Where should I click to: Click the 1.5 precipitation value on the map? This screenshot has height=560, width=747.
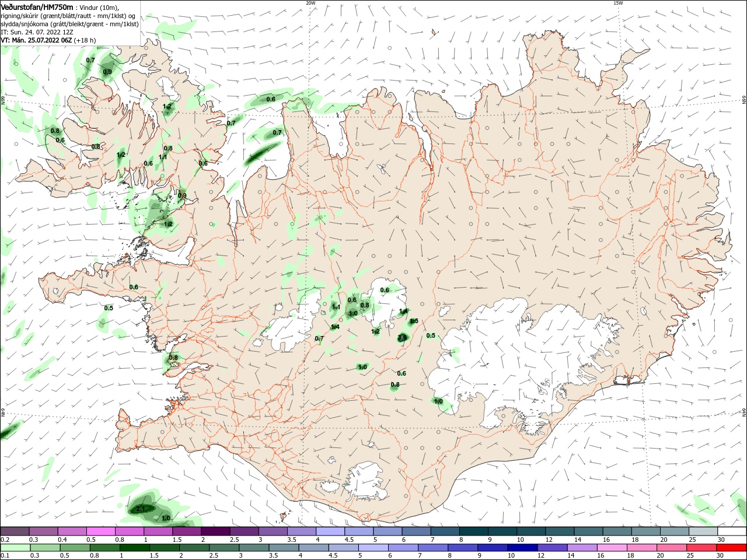414,321
